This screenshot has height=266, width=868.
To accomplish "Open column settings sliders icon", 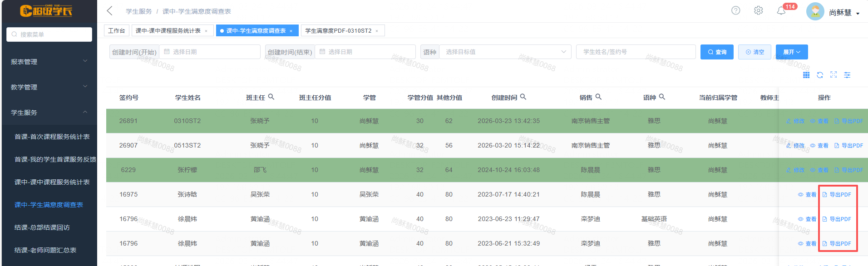I will point(847,75).
